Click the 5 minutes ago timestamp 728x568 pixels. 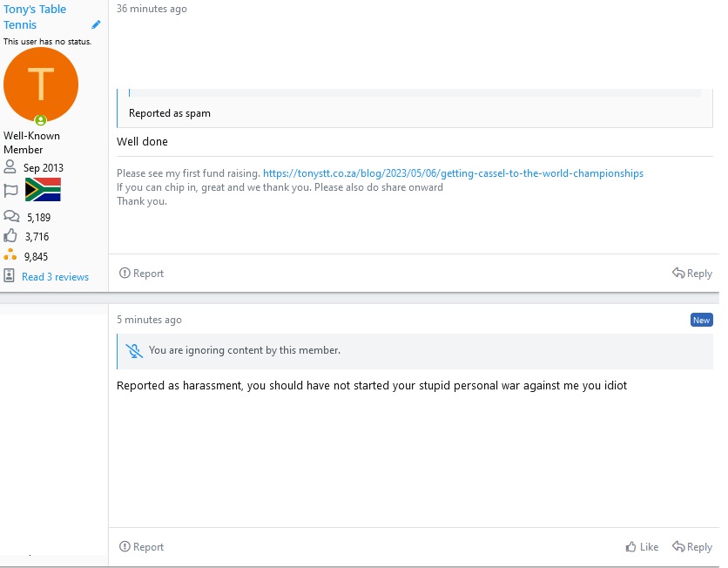click(149, 320)
